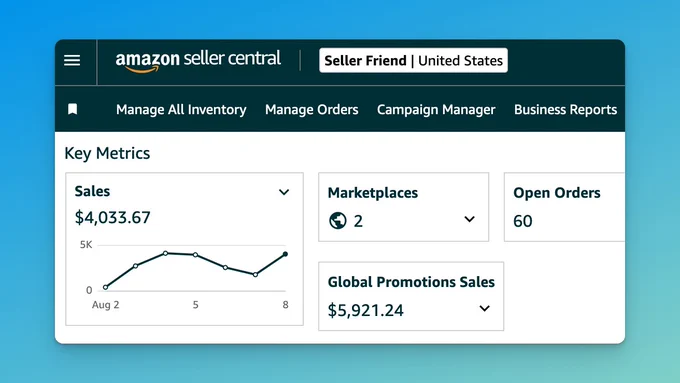This screenshot has height=383, width=680.
Task: Open the Open Orders card
Action: click(565, 207)
